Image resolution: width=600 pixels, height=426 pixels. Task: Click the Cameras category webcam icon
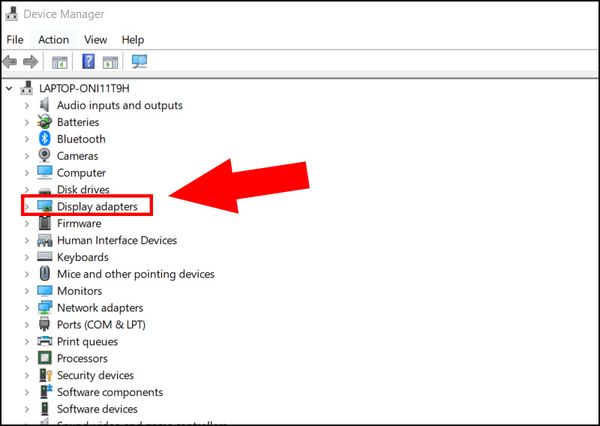[x=45, y=156]
